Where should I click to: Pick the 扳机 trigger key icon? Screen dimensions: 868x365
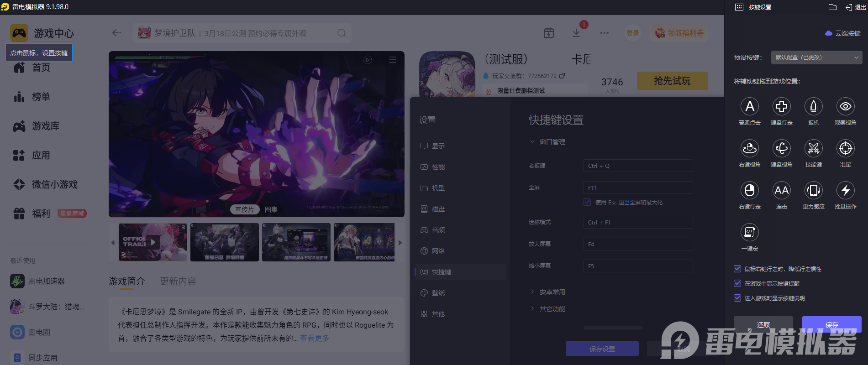pyautogui.click(x=813, y=107)
